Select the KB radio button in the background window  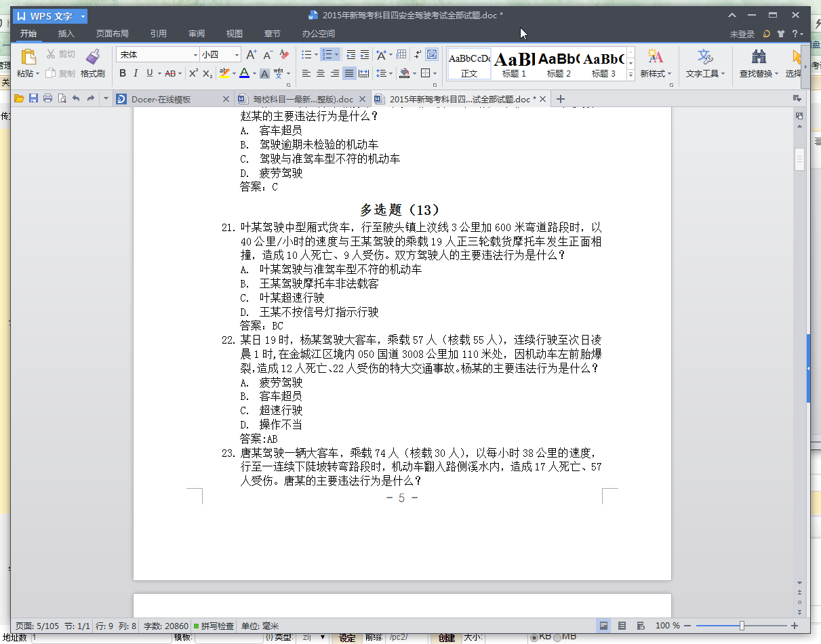tap(535, 637)
